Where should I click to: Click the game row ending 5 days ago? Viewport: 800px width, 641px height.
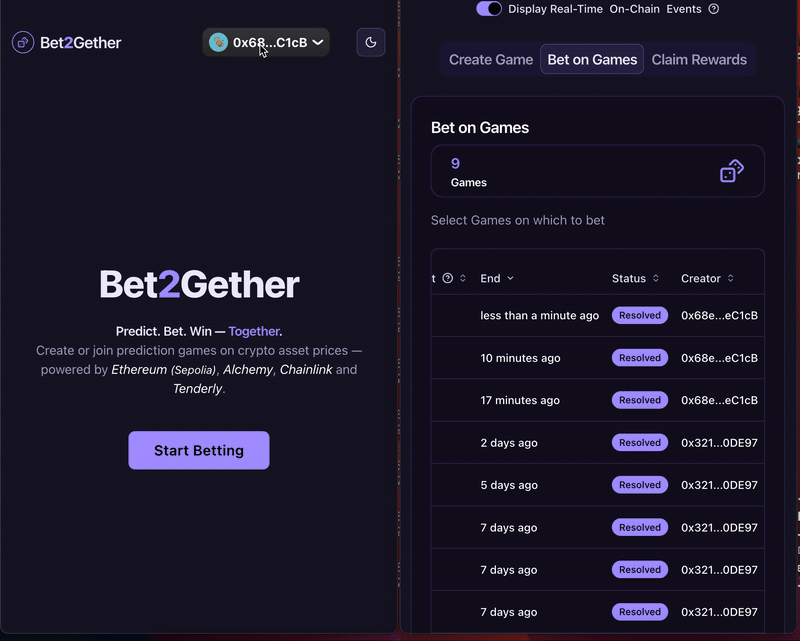[x=509, y=485]
